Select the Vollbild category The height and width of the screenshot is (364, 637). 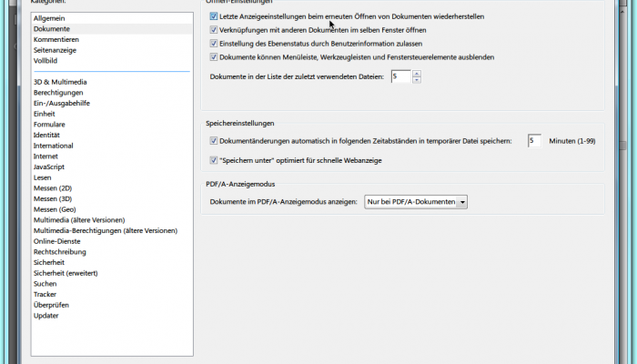point(45,61)
